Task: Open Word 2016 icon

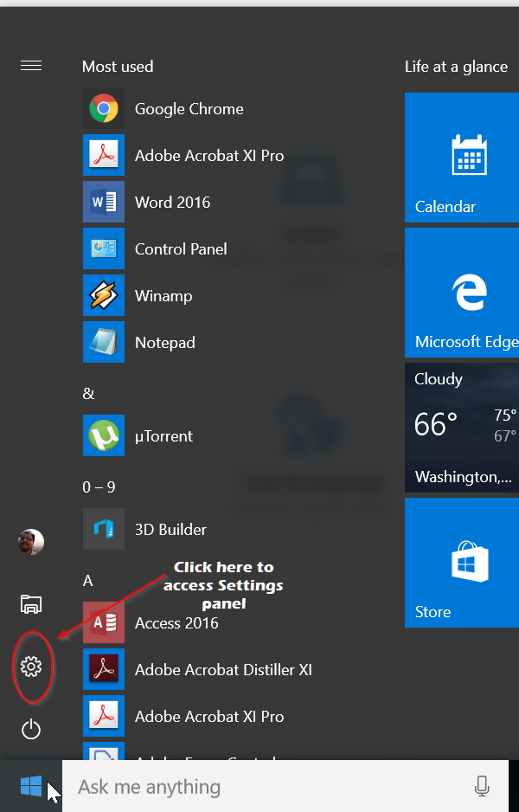Action: 104,202
